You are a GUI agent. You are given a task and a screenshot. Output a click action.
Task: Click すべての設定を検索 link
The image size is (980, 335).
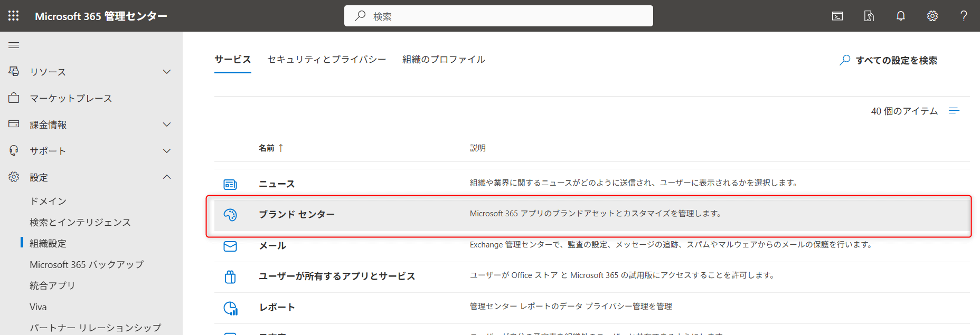click(897, 60)
